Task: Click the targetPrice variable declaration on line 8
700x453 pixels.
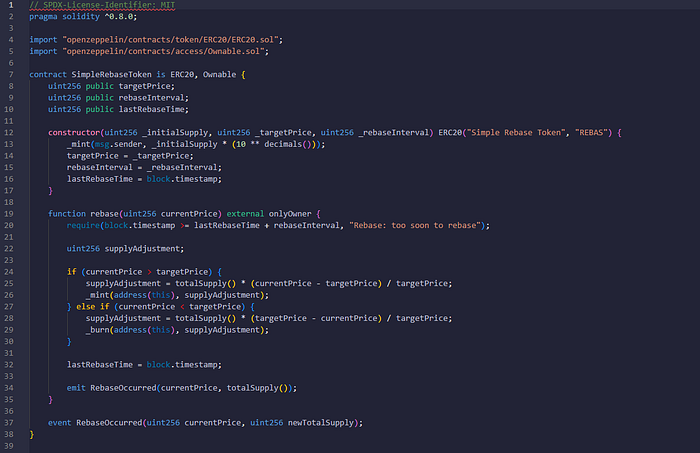Action: [111, 86]
